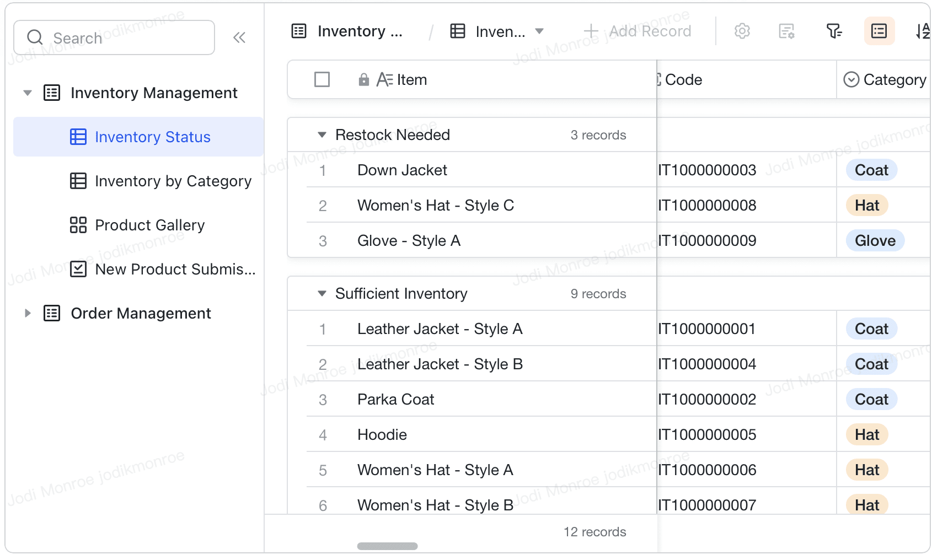This screenshot has height=560, width=932.
Task: Click the plus icon of Add Record
Action: click(x=591, y=31)
